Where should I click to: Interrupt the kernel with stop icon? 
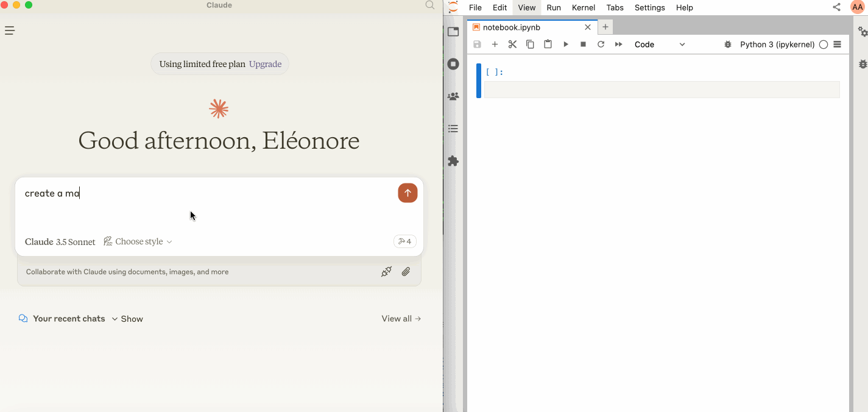pos(583,44)
